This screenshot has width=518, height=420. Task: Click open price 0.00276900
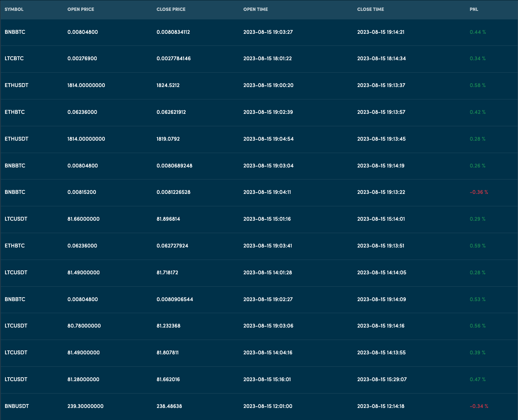(82, 59)
